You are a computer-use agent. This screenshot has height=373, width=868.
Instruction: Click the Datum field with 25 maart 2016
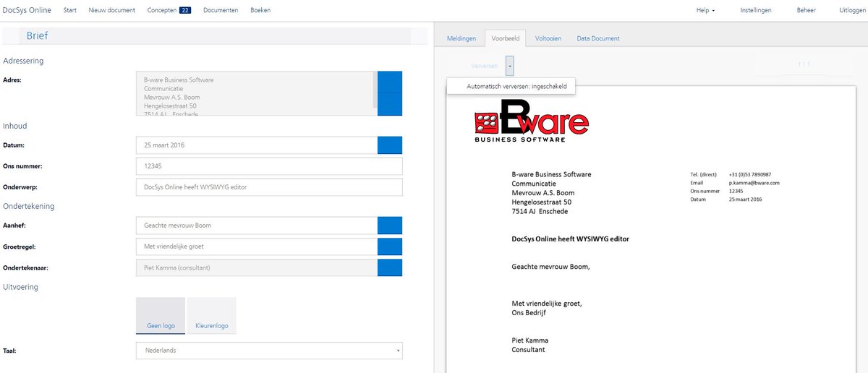coord(256,145)
